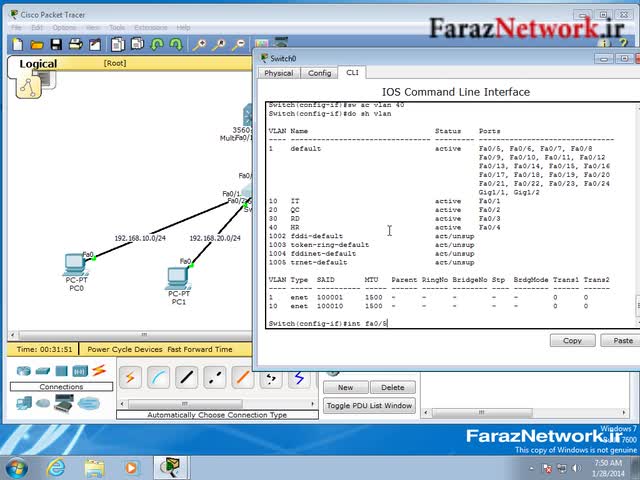Image resolution: width=640 pixels, height=480 pixels.
Task: Zoom out with the minus magnifier icon
Action: click(x=238, y=44)
